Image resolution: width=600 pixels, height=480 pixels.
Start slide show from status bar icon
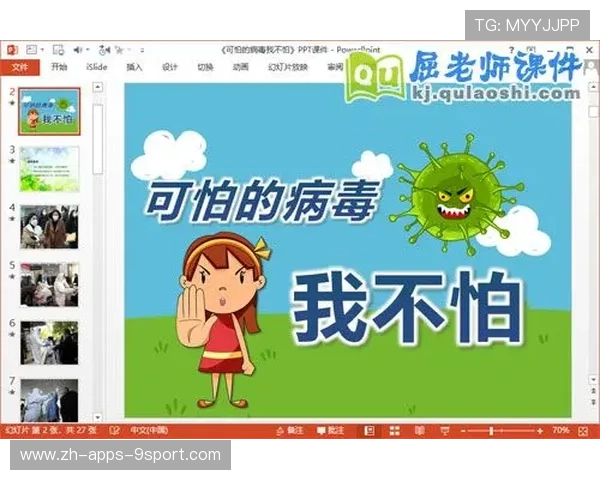pyautogui.click(x=445, y=431)
